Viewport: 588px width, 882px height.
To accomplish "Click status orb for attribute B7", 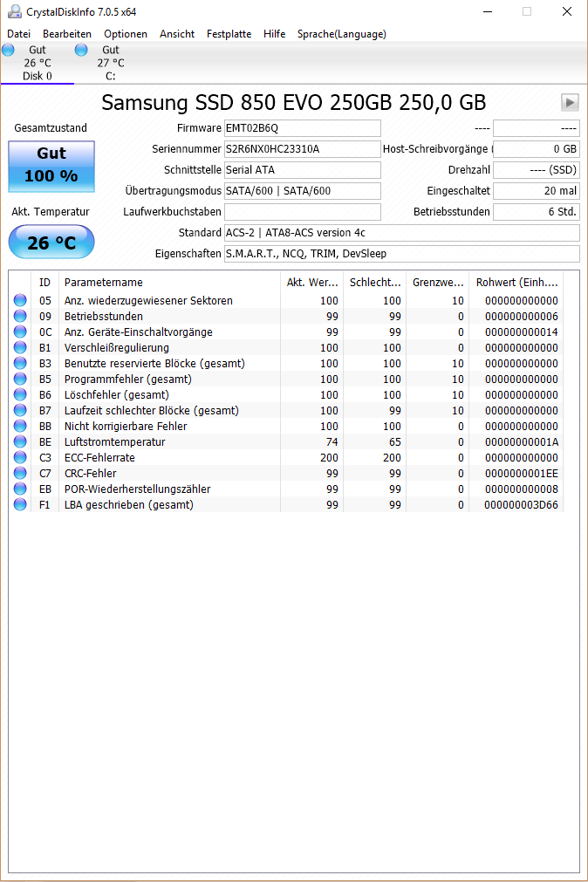I will [x=20, y=411].
